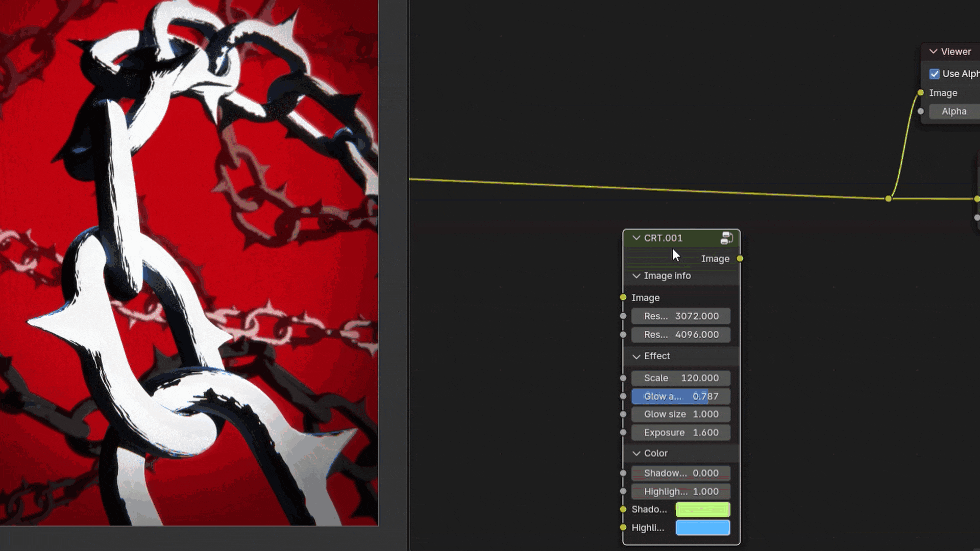This screenshot has height=551, width=980.
Task: Click the Glow amount slider
Action: pyautogui.click(x=680, y=396)
